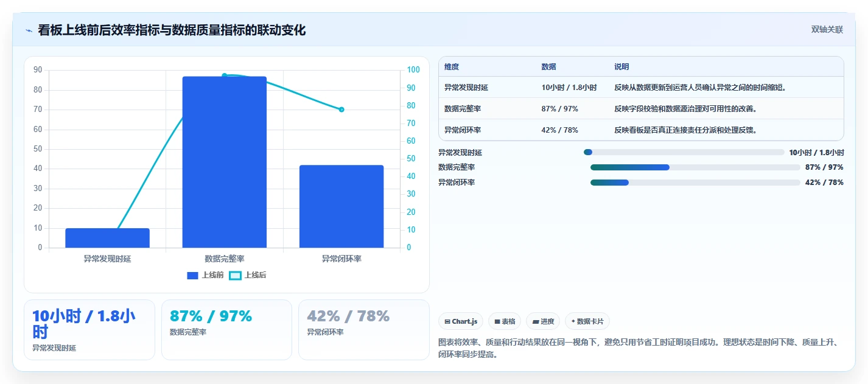Toggle the 上线后 legend item

click(248, 275)
